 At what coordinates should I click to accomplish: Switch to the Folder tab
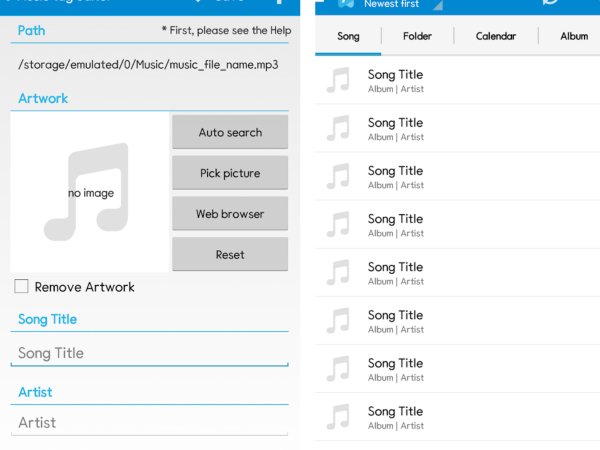(417, 36)
